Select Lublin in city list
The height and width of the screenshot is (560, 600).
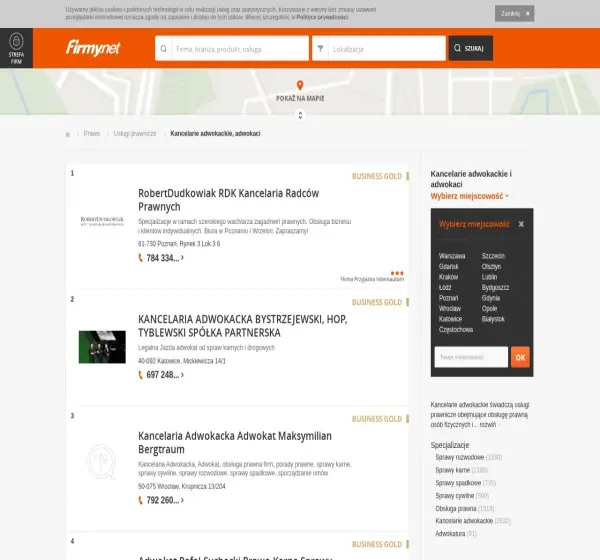[489, 277]
